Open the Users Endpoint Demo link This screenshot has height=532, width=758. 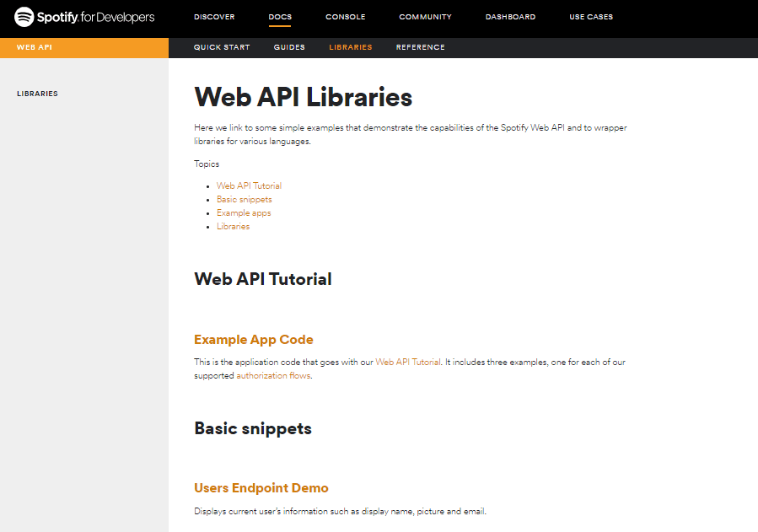pos(261,487)
